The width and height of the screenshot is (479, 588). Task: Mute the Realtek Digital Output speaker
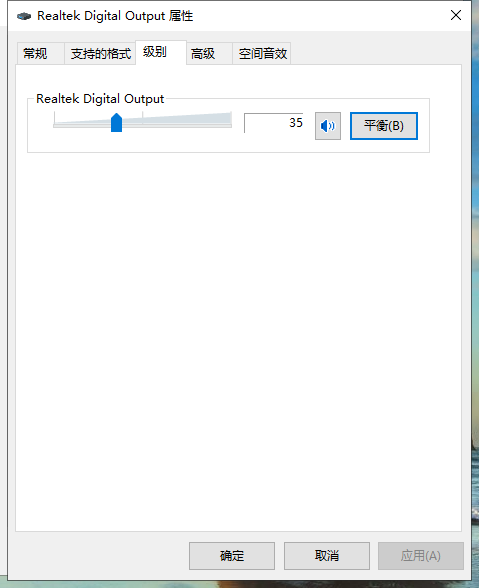328,126
